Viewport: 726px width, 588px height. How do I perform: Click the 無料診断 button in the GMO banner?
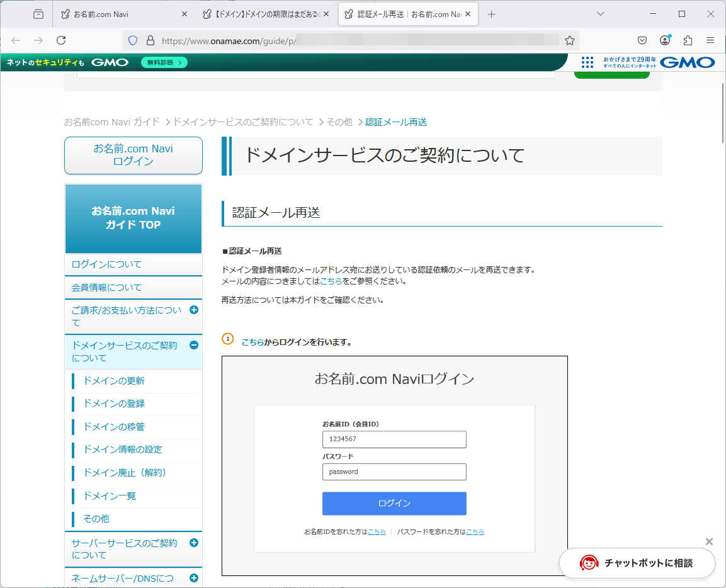click(x=164, y=62)
